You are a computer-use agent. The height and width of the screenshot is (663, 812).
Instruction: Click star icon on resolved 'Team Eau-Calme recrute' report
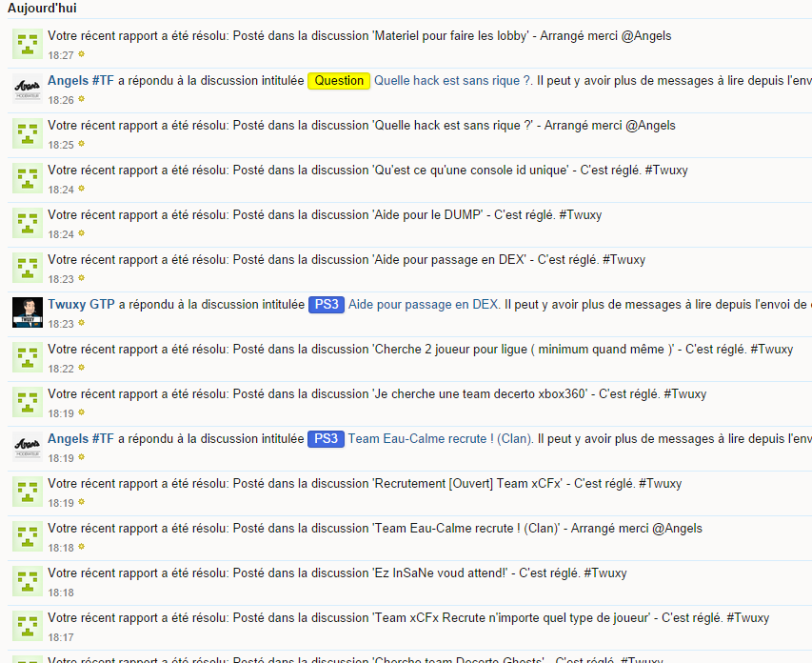(81, 547)
